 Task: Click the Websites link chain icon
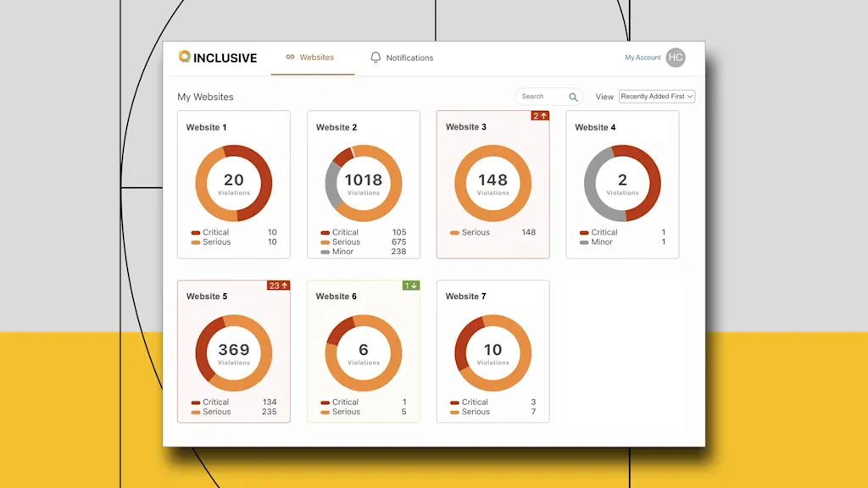click(x=290, y=58)
